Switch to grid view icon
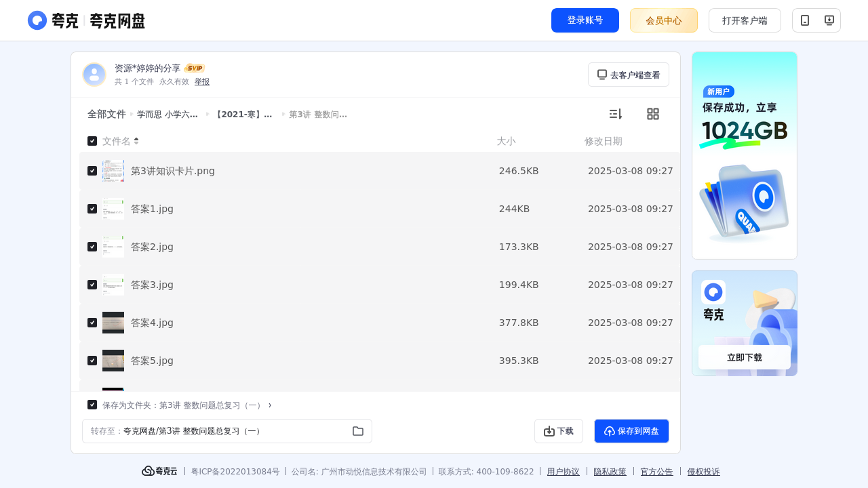 653,114
